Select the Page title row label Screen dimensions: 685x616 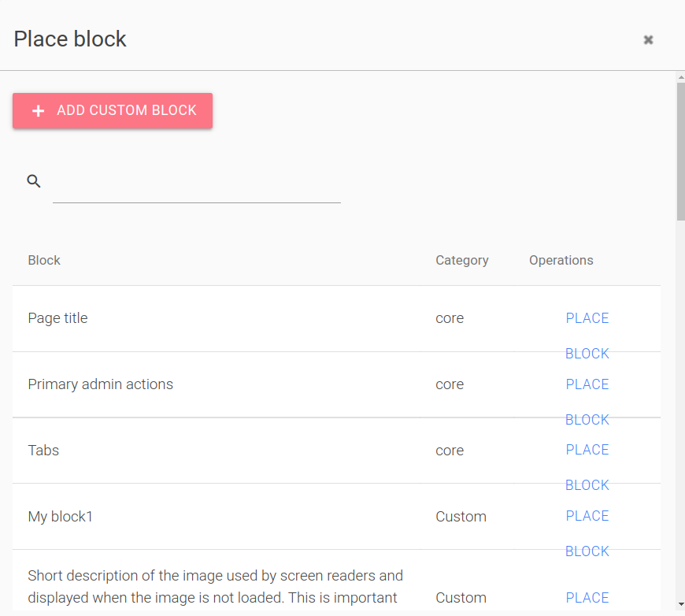click(57, 317)
